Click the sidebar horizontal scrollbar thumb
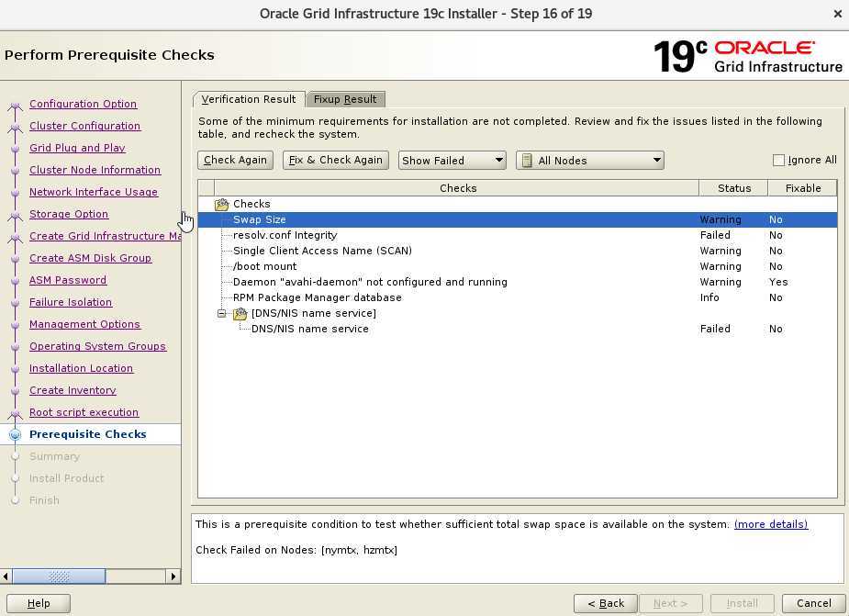 coord(59,577)
